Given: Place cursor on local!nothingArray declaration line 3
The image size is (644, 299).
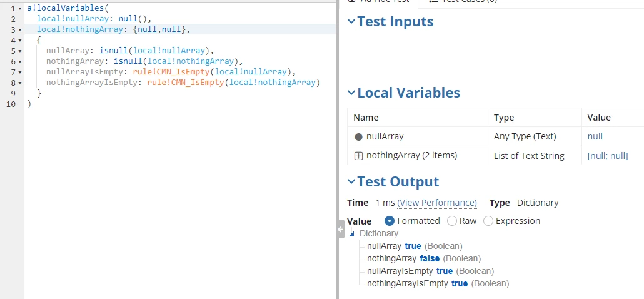Looking at the screenshot, I should pyautogui.click(x=80, y=29).
